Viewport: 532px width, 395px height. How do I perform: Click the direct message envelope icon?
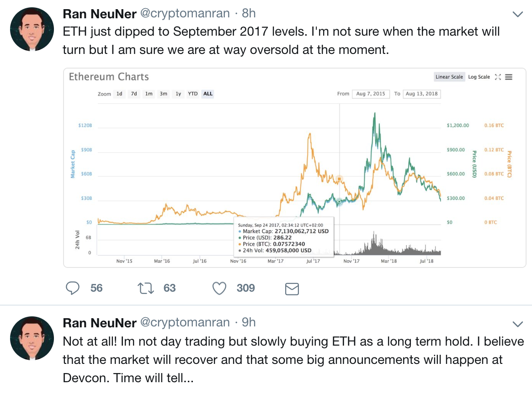click(292, 288)
